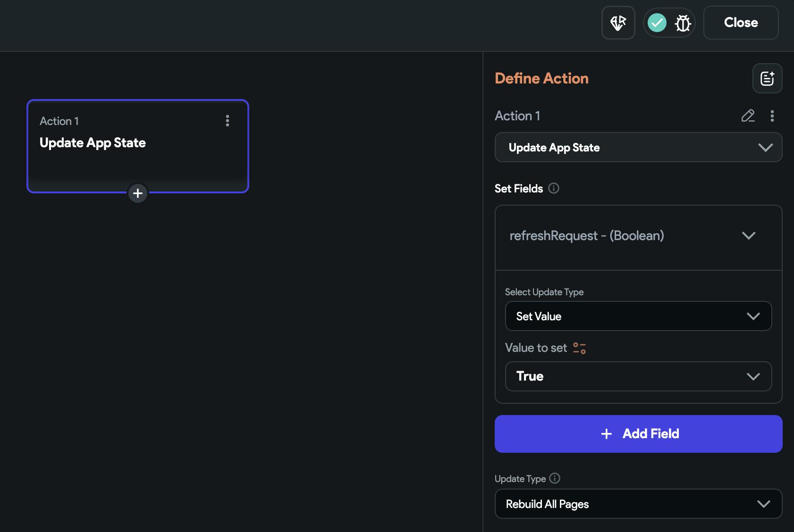Screen dimensions: 794x532
Task: Click the add note icon beside Define Action
Action: pyautogui.click(x=767, y=78)
